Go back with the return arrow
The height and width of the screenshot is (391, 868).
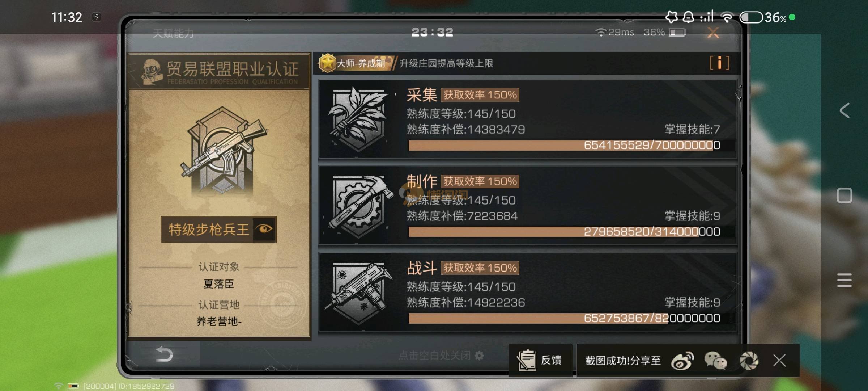(164, 354)
